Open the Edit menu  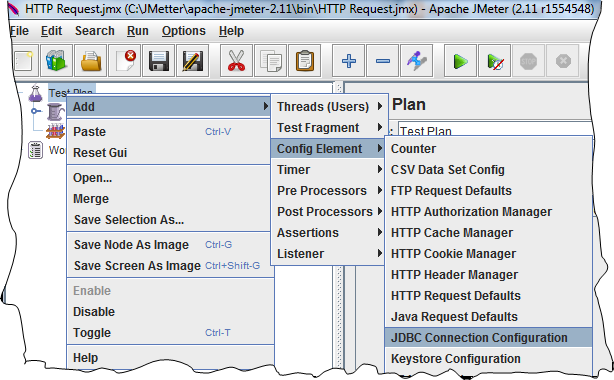point(51,31)
